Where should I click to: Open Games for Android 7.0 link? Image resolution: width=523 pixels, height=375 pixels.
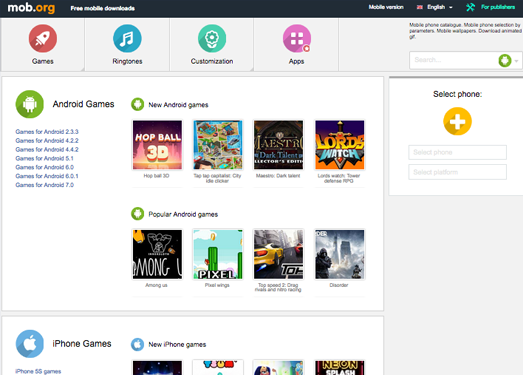point(44,184)
